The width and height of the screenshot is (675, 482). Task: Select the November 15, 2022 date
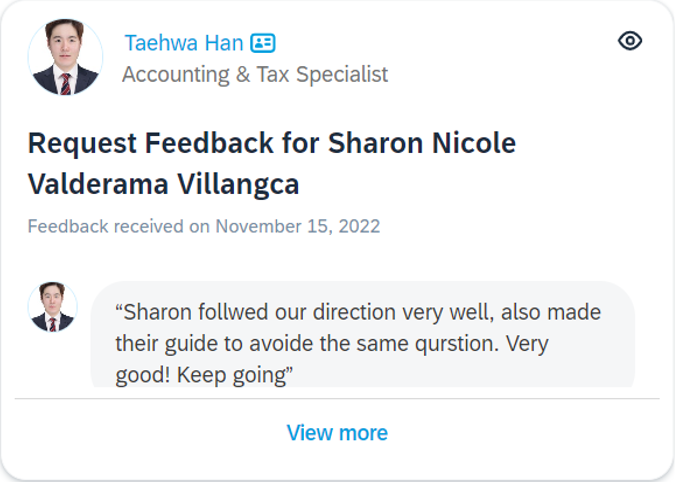click(x=298, y=226)
